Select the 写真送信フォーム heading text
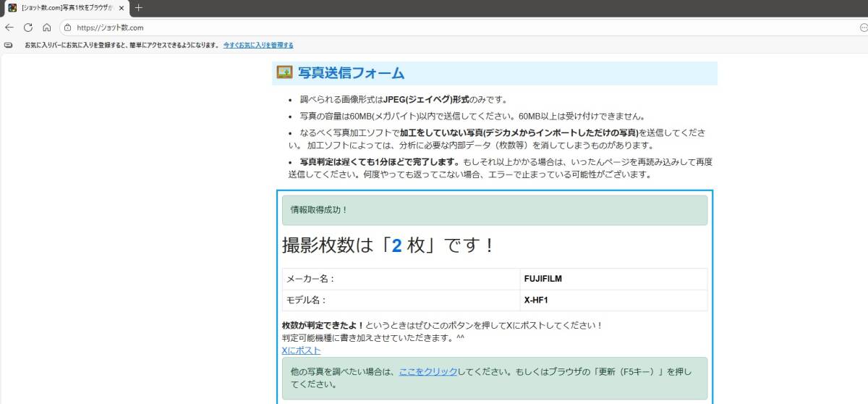The width and height of the screenshot is (868, 404). [351, 73]
